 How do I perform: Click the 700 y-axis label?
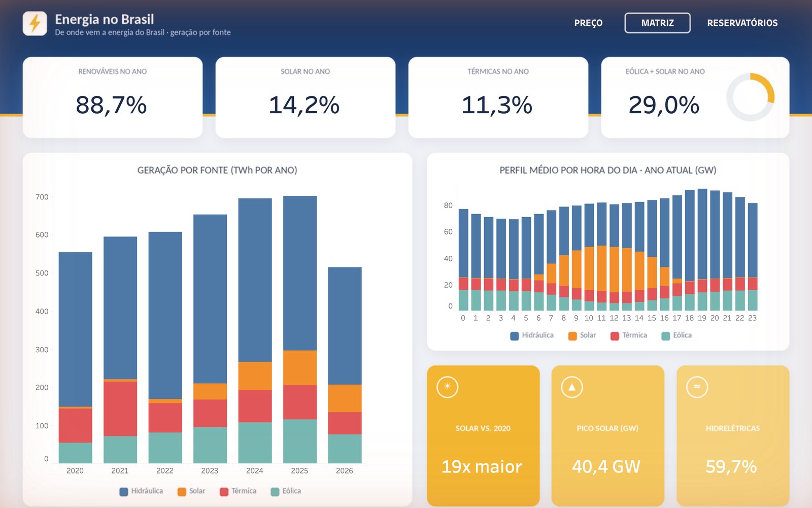[42, 197]
